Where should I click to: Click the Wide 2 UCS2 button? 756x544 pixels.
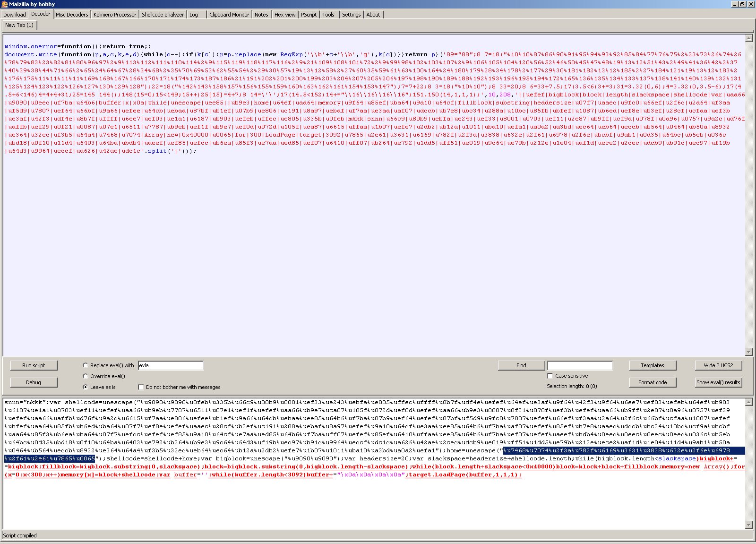718,365
